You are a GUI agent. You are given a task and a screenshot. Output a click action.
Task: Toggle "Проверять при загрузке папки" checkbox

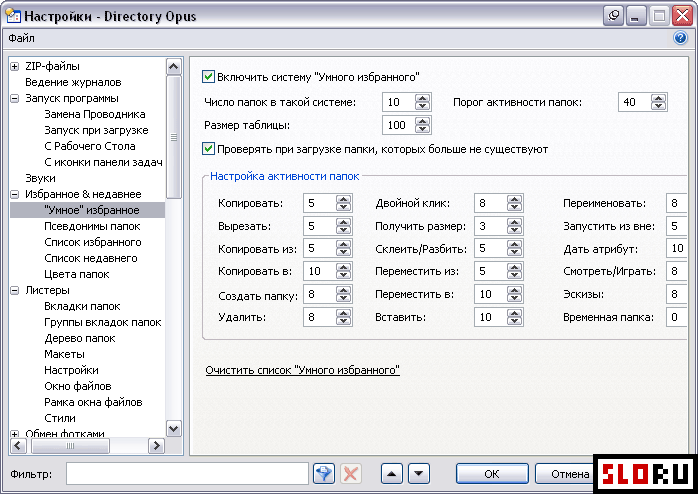(208, 149)
